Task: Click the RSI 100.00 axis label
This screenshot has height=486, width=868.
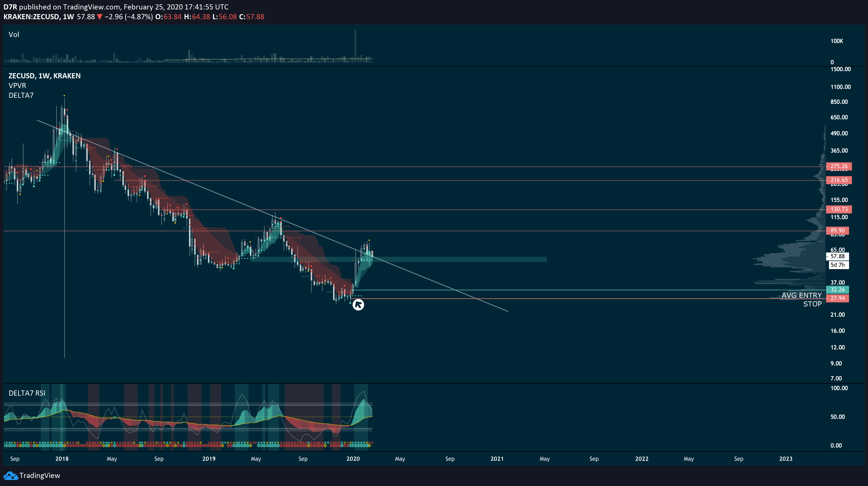Action: click(839, 388)
